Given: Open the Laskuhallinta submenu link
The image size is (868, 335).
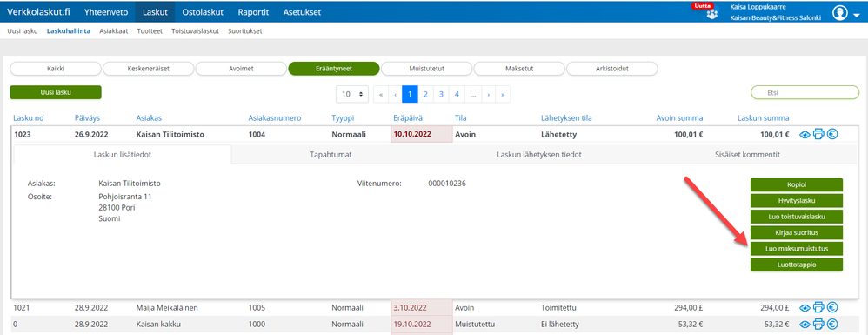Looking at the screenshot, I should [x=69, y=31].
